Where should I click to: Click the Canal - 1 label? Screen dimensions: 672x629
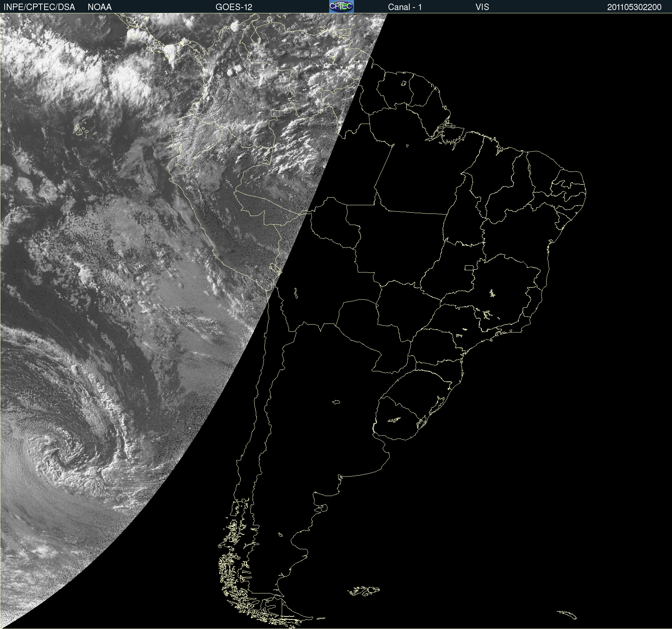pyautogui.click(x=405, y=7)
